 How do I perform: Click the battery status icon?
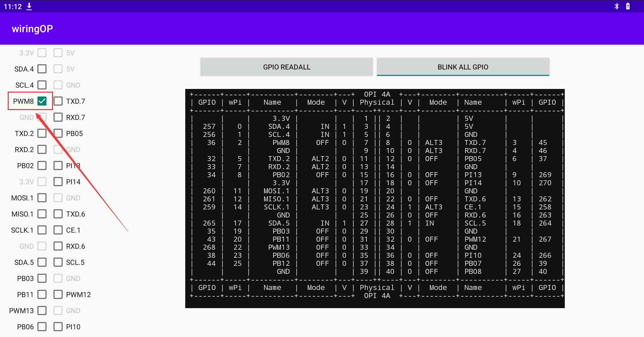pyautogui.click(x=628, y=6)
